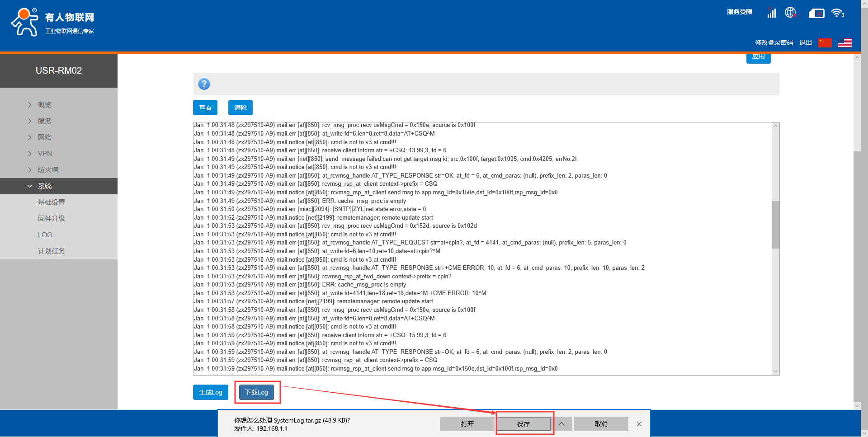Screen dimensions: 868x437
Task: Click the globe network status icon
Action: tap(790, 13)
